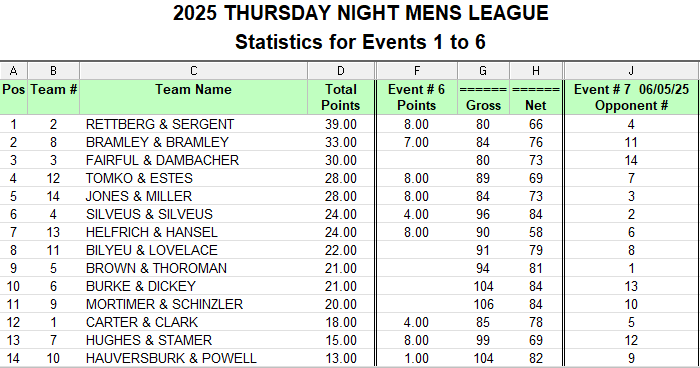Screen dimensions: 700x368
Task: Click the Gross column heading
Action: pyautogui.click(x=483, y=97)
